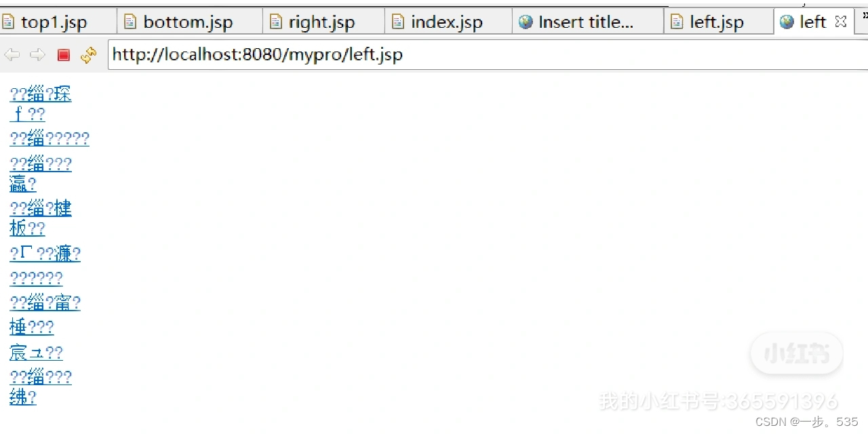Click the globe icon on Insert title tab
This screenshot has width=868, height=434.
(526, 22)
